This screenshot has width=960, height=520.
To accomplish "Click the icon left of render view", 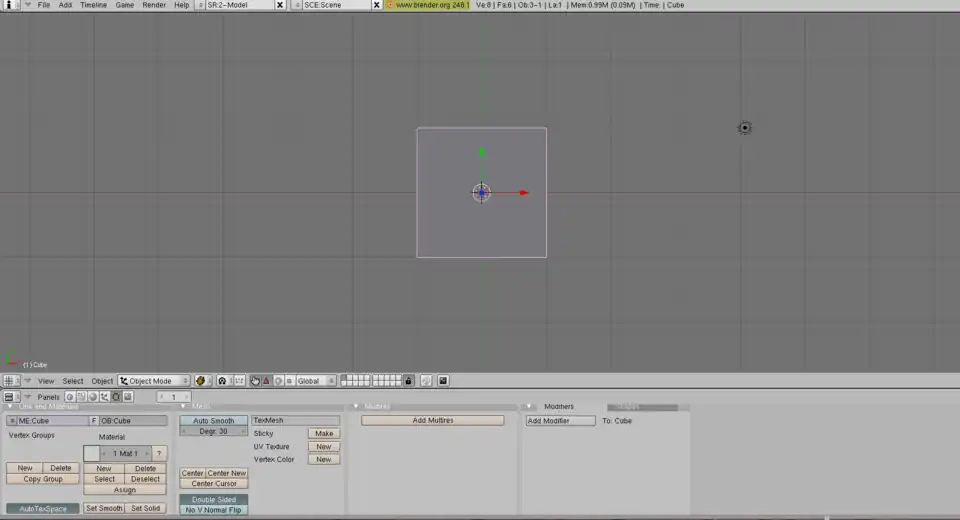I will pyautogui.click(x=426, y=381).
